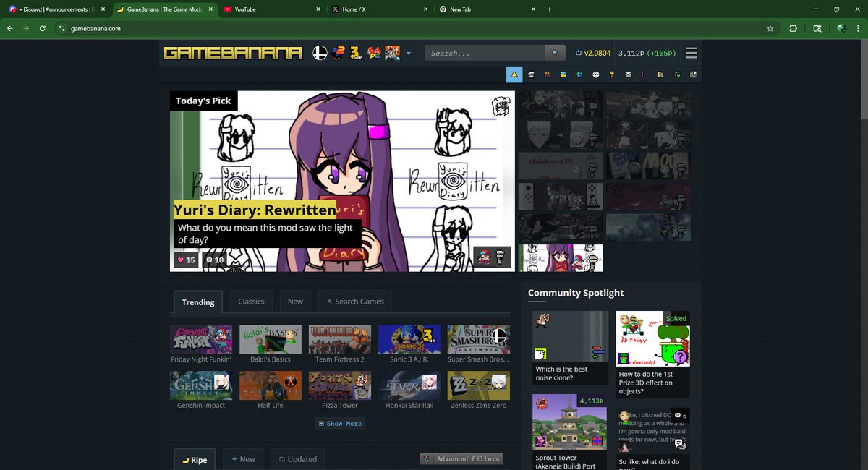Open the Sonic 2 game shortcut icon

pyautogui.click(x=338, y=53)
